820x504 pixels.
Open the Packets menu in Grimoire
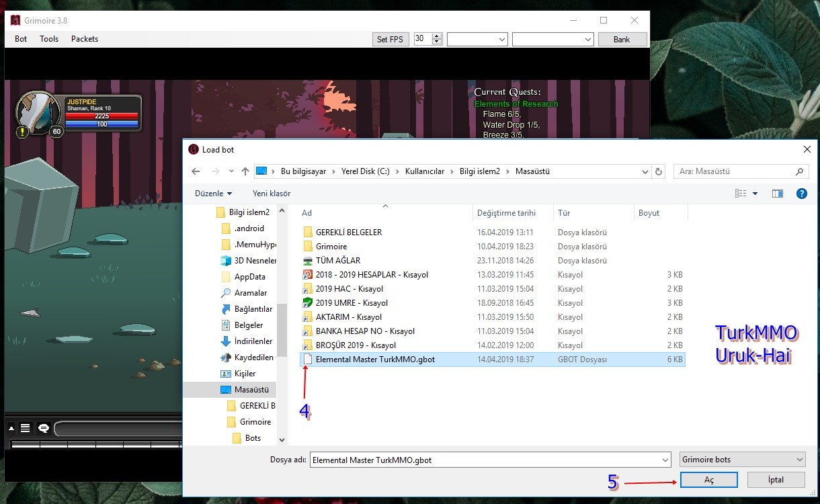click(x=85, y=39)
